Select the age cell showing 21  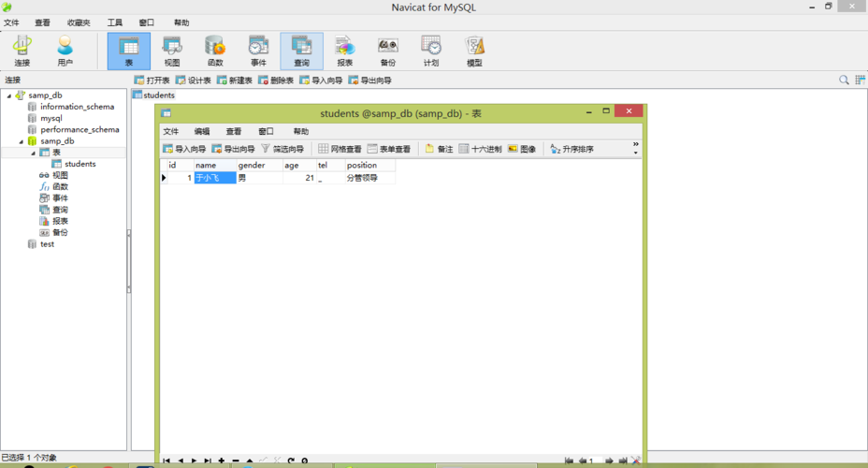point(299,178)
